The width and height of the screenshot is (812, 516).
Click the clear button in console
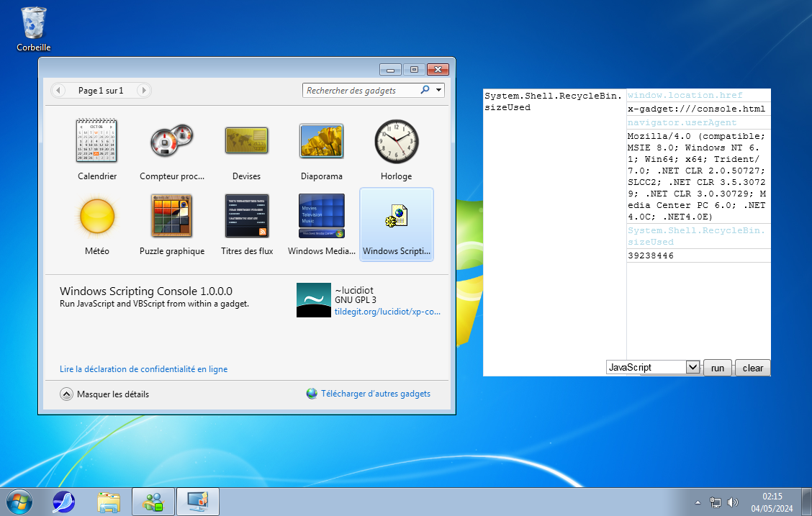click(x=752, y=368)
